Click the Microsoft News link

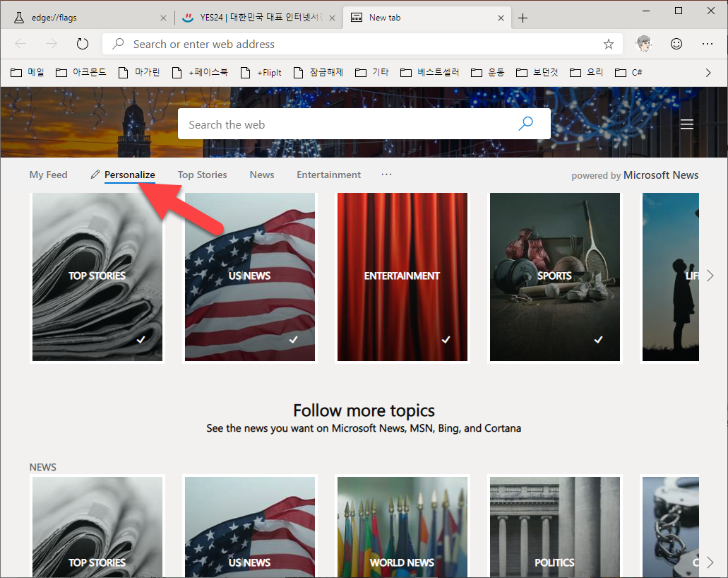tap(661, 175)
